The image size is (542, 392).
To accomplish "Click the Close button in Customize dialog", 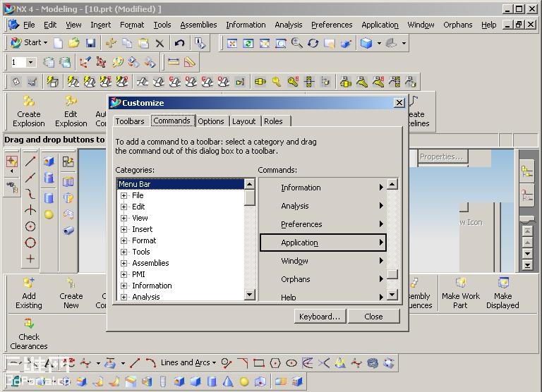I will 373,317.
